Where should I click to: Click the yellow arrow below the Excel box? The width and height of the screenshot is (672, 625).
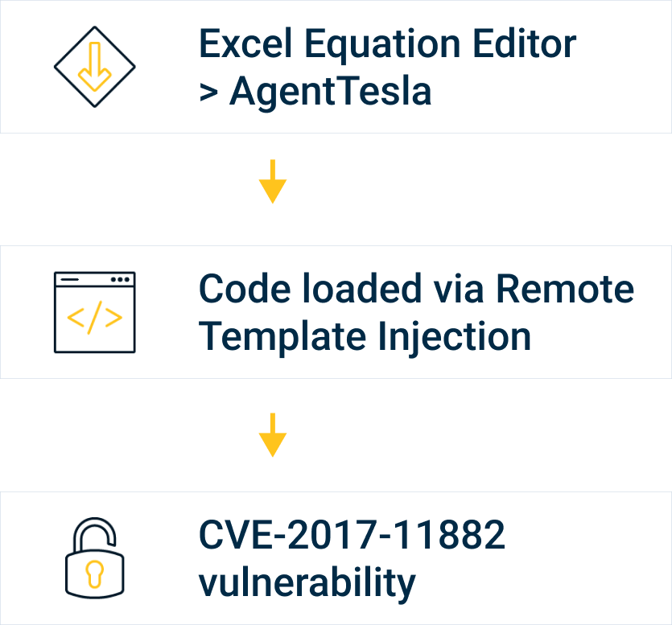coord(273,181)
